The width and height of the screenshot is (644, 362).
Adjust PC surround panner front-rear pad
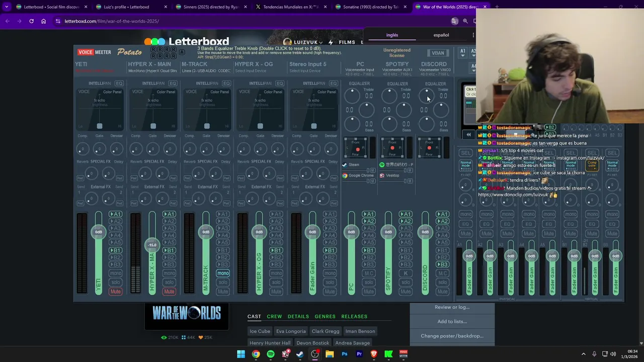tap(355, 148)
